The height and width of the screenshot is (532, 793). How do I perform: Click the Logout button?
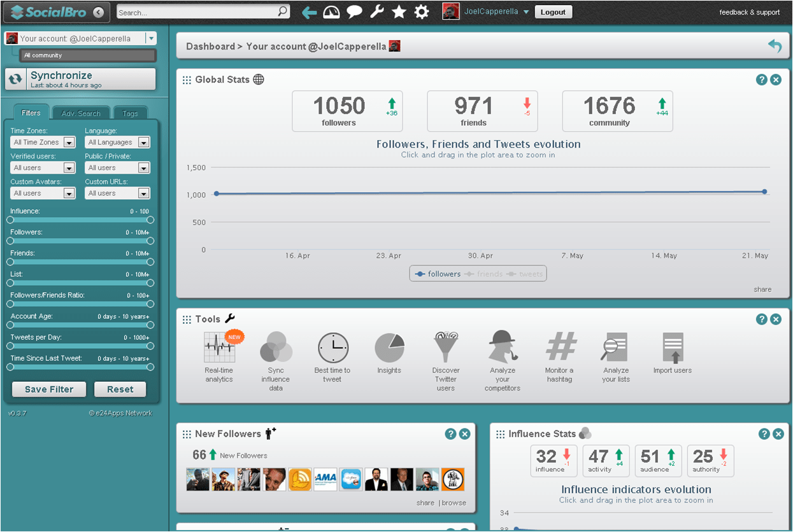[x=554, y=12]
